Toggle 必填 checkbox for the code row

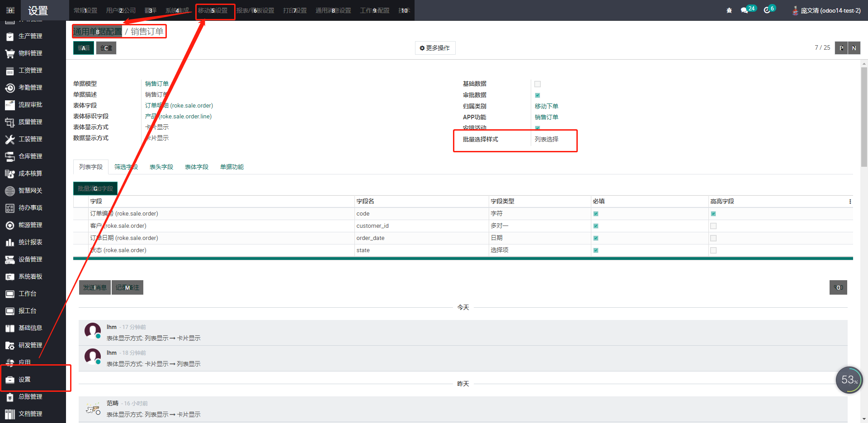596,214
